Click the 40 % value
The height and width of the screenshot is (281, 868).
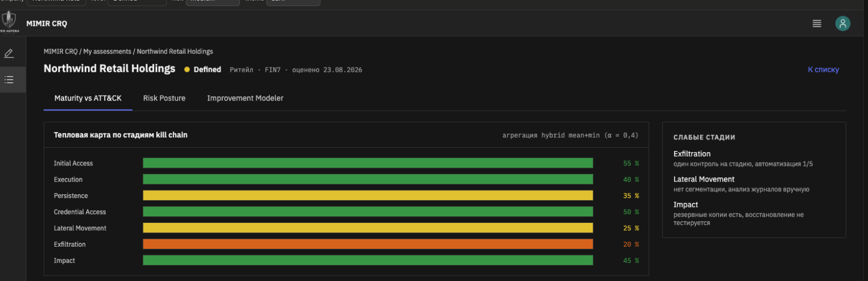click(631, 179)
